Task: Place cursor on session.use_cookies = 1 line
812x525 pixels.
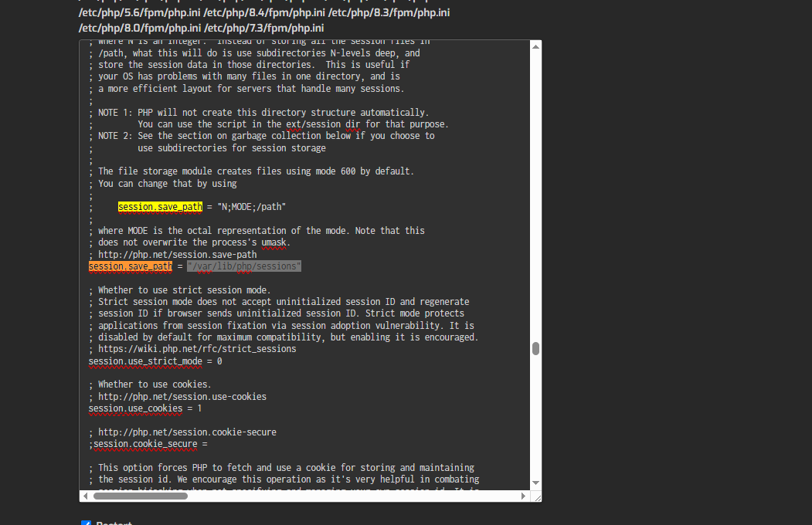Action: [144, 408]
